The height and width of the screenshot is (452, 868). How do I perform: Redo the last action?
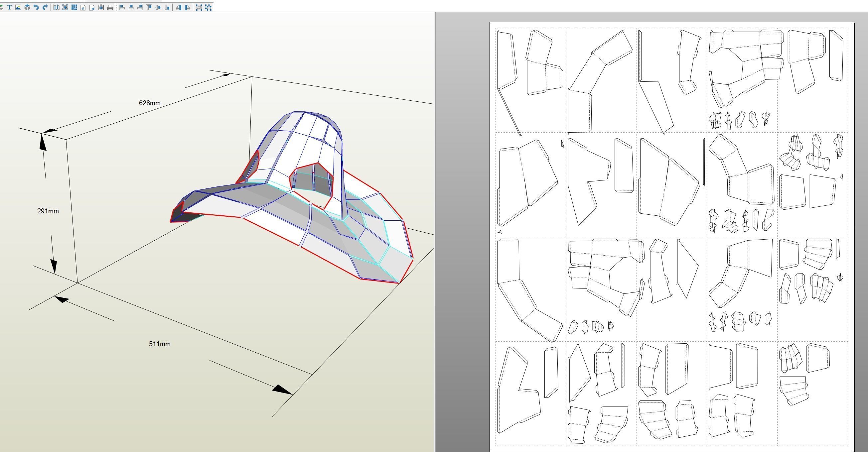coord(45,7)
